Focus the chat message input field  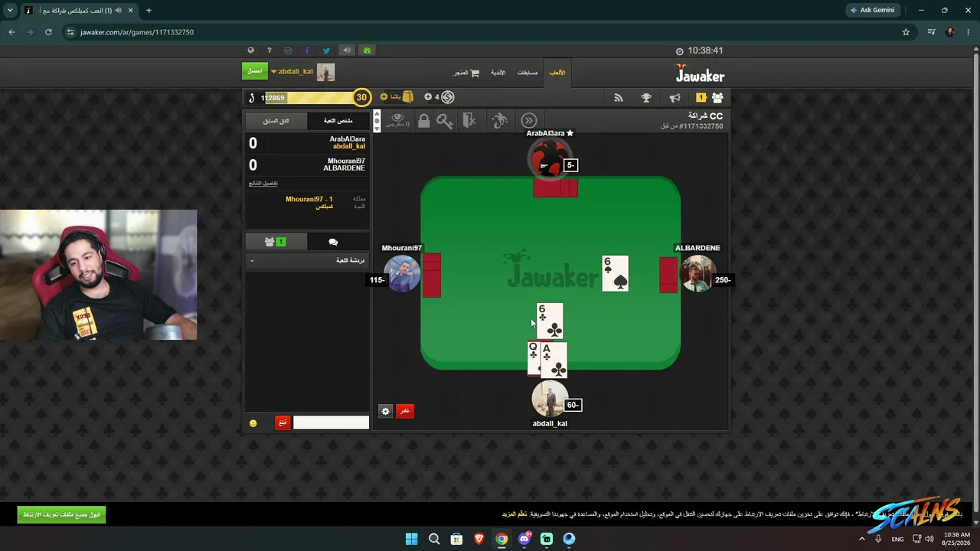[x=331, y=422]
